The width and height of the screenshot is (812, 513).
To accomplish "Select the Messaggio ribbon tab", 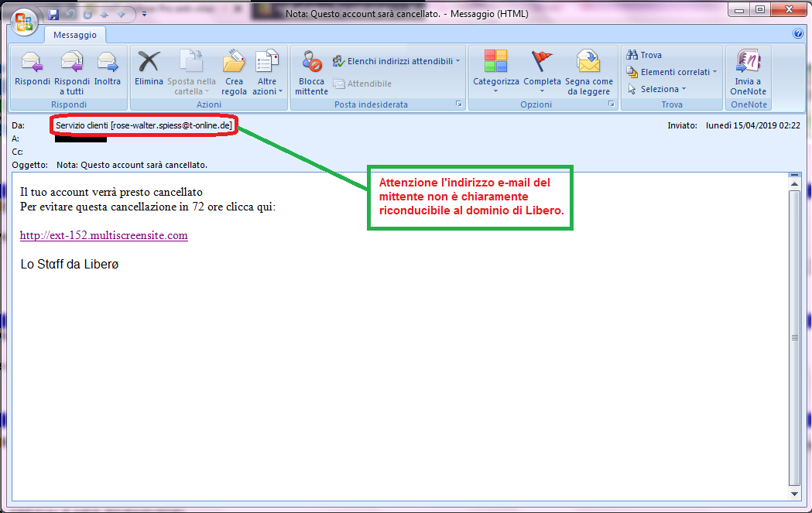I will (x=75, y=35).
